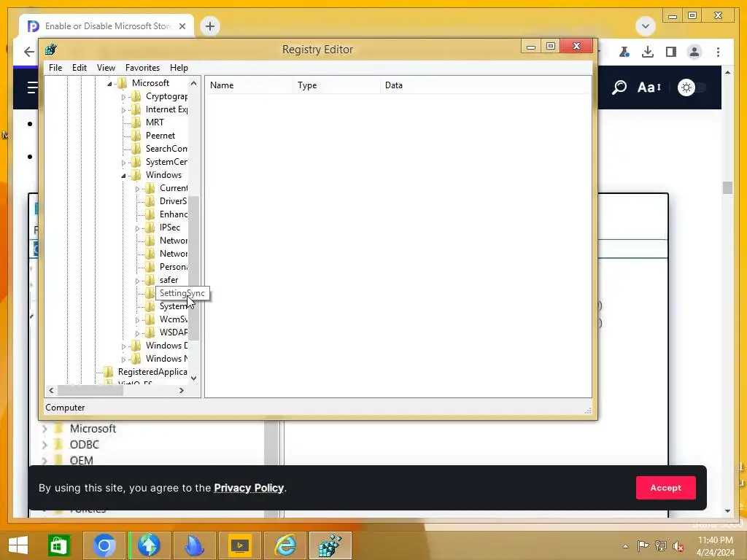Select the SettingSync key

point(181,293)
